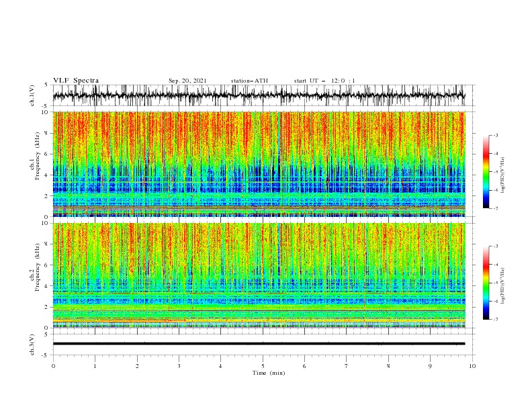Click the "station=ATH" header label
The image size is (532, 411).
point(249,81)
